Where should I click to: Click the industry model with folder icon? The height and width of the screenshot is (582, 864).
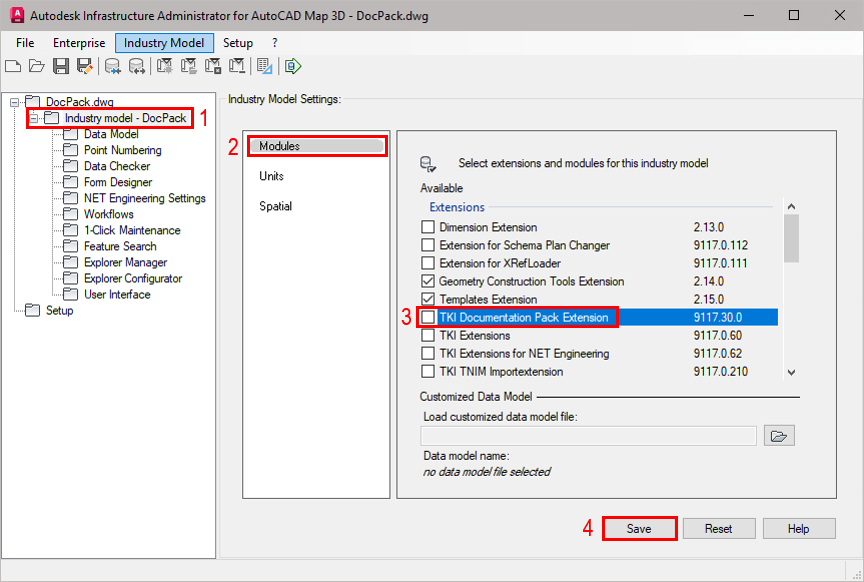pyautogui.click(x=188, y=67)
